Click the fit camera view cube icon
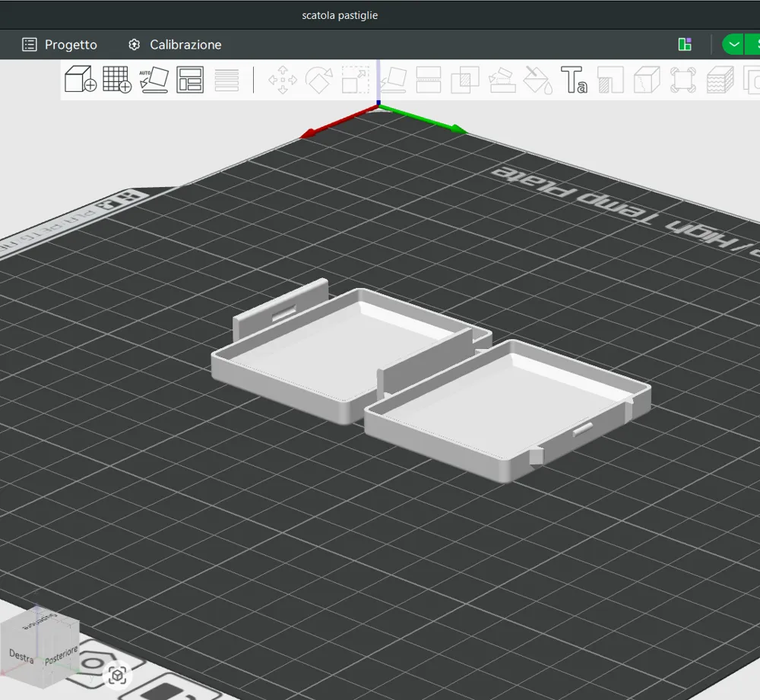 tap(117, 675)
